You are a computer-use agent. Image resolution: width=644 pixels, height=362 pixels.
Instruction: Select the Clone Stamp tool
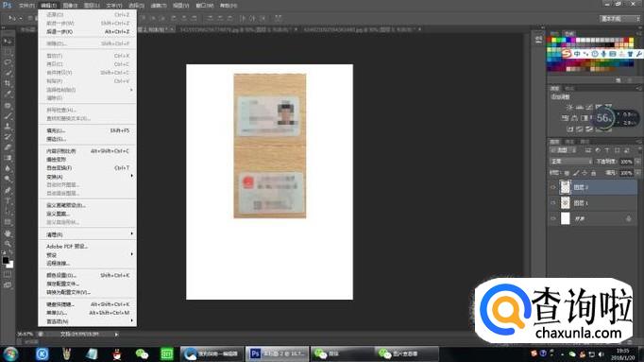click(8, 126)
